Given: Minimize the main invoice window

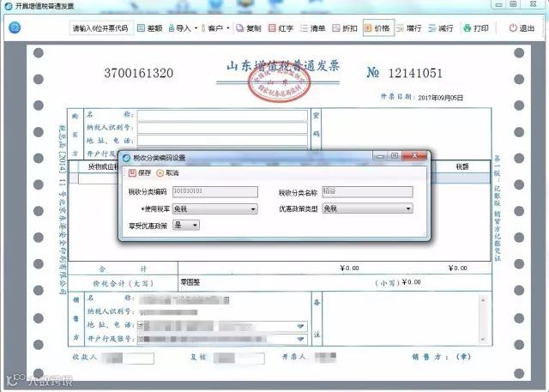Looking at the screenshot, I should tap(499, 4).
